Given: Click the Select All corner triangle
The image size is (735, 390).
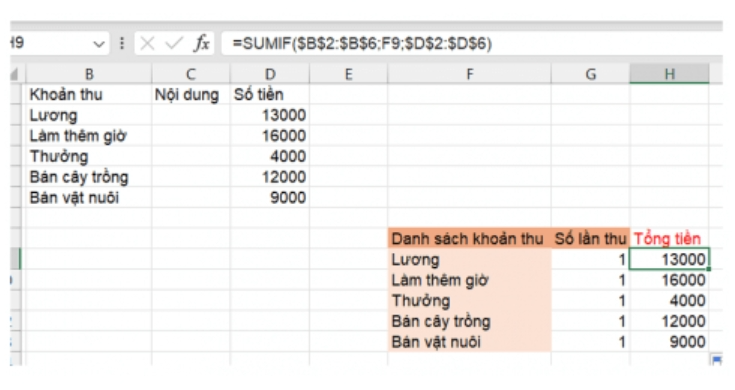Looking at the screenshot, I should pyautogui.click(x=15, y=74).
